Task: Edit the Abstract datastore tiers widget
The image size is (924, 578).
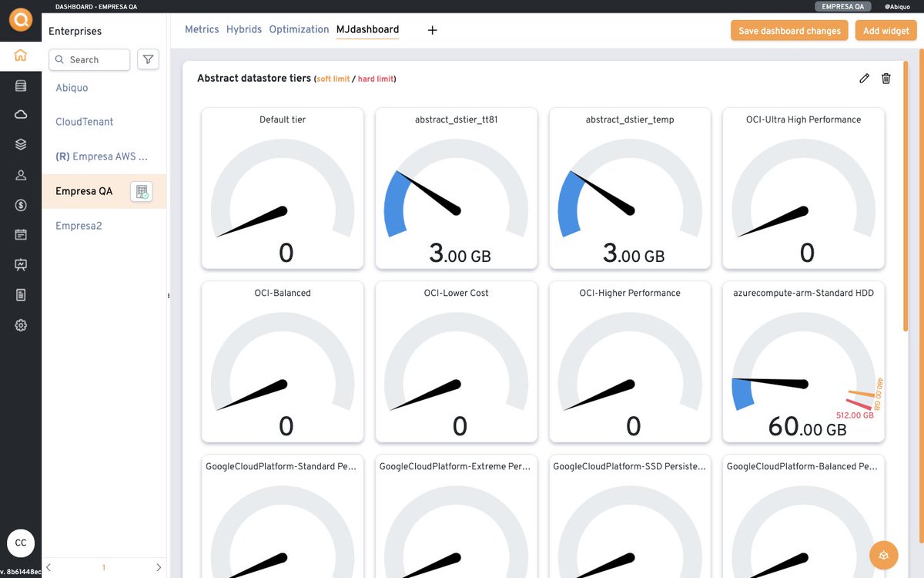Action: (x=865, y=79)
